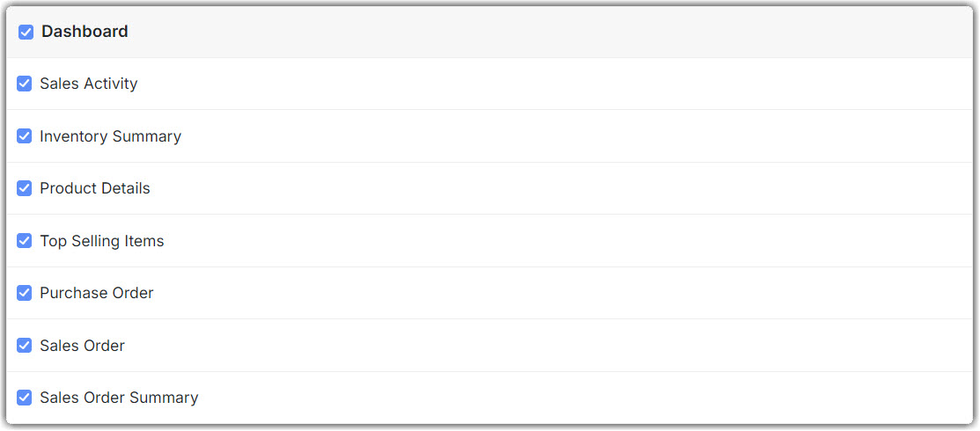
Task: Uncheck the Sales Activity checkbox
Action: click(x=25, y=84)
